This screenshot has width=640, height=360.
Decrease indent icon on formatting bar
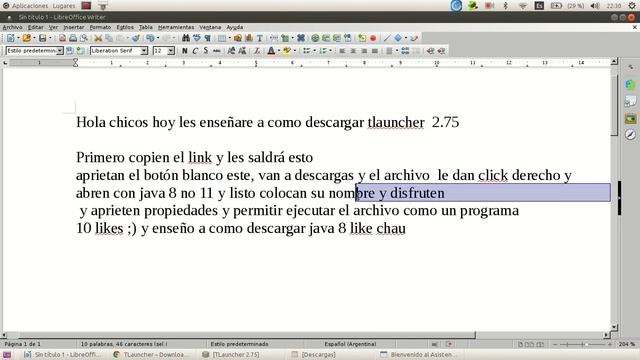(441, 51)
